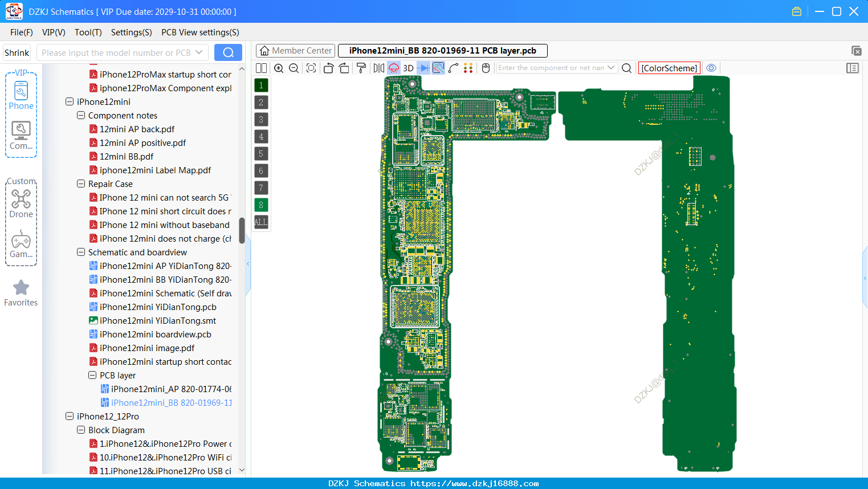This screenshot has width=868, height=489.
Task: Open the VIP(V) menu
Action: pyautogui.click(x=54, y=32)
